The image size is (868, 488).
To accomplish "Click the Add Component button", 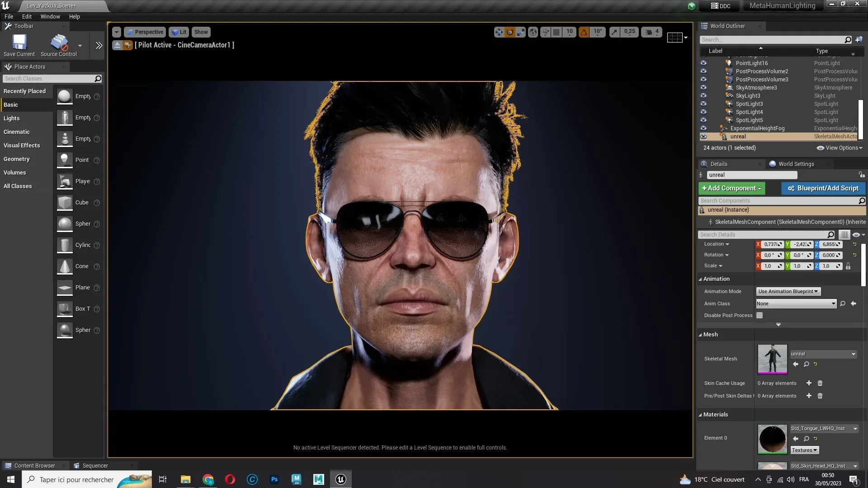I will tap(731, 188).
